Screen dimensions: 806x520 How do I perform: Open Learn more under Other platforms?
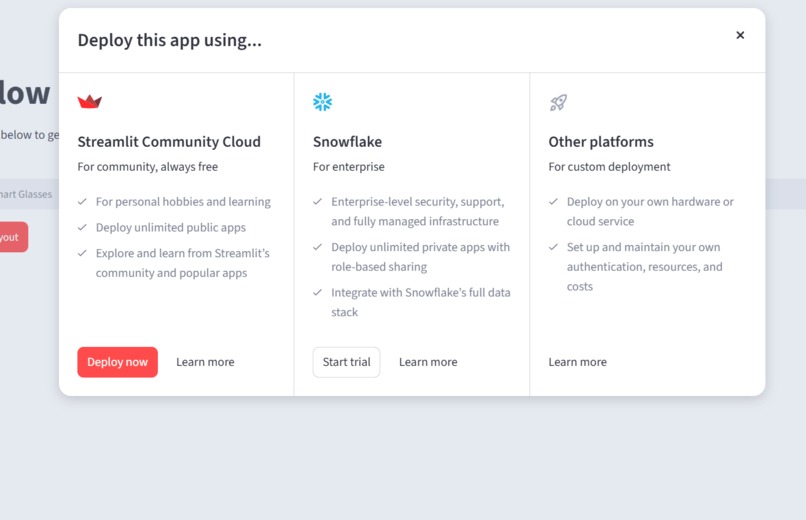click(577, 362)
